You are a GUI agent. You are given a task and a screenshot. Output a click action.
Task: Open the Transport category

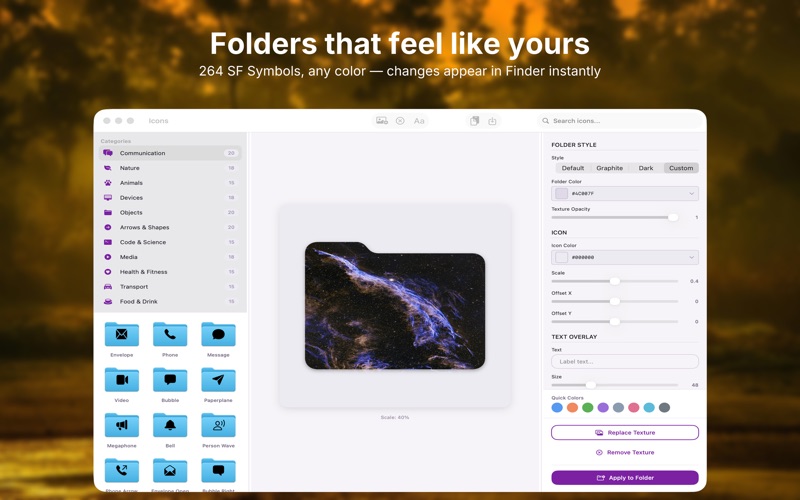click(x=170, y=286)
